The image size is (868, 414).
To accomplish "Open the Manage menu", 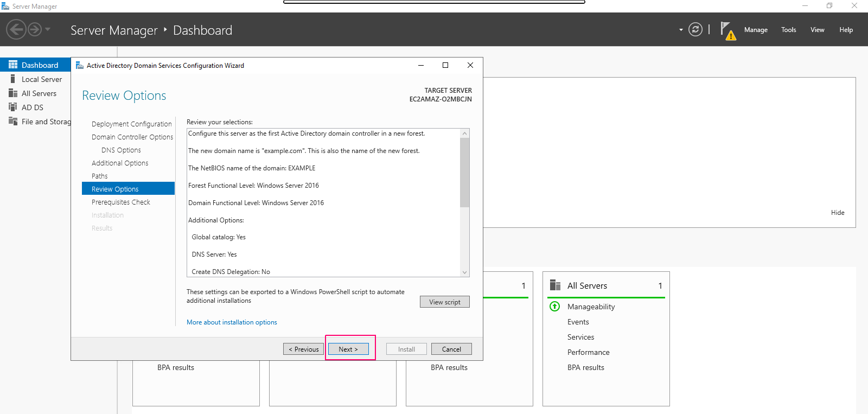I will point(756,30).
